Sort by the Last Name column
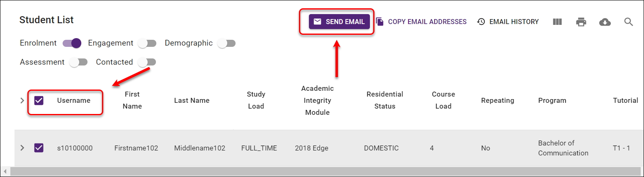The width and height of the screenshot is (644, 177). [192, 100]
